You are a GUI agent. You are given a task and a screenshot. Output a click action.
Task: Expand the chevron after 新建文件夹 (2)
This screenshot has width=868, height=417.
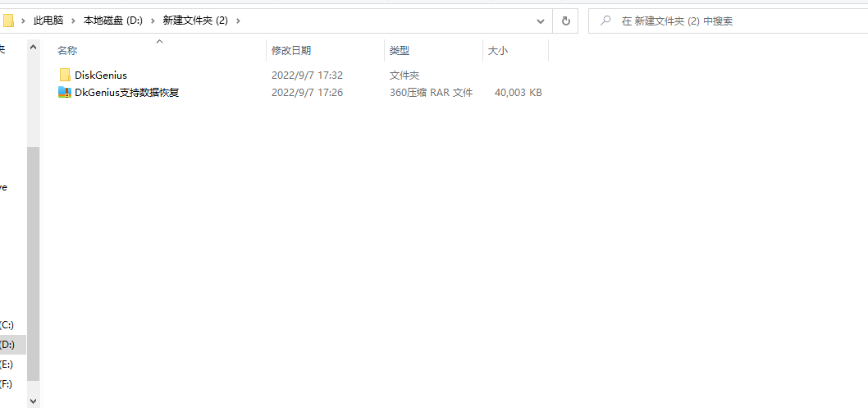coord(238,21)
